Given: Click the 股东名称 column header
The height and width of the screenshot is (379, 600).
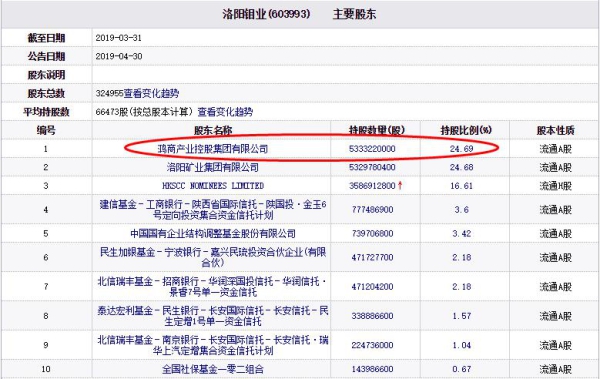Looking at the screenshot, I should tap(213, 131).
